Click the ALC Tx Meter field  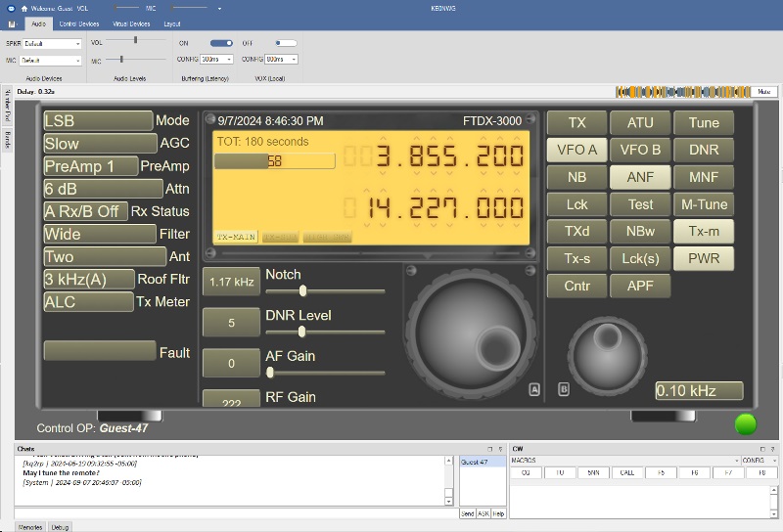(88, 302)
